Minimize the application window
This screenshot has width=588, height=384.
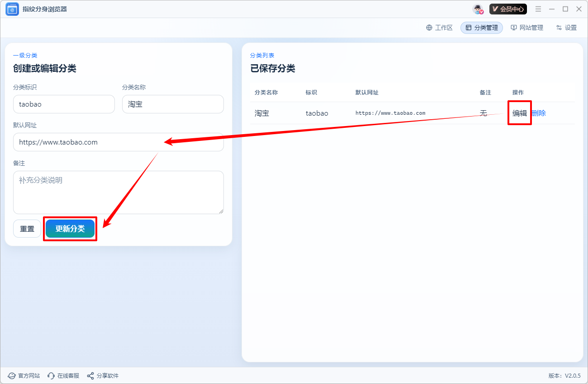coord(552,9)
